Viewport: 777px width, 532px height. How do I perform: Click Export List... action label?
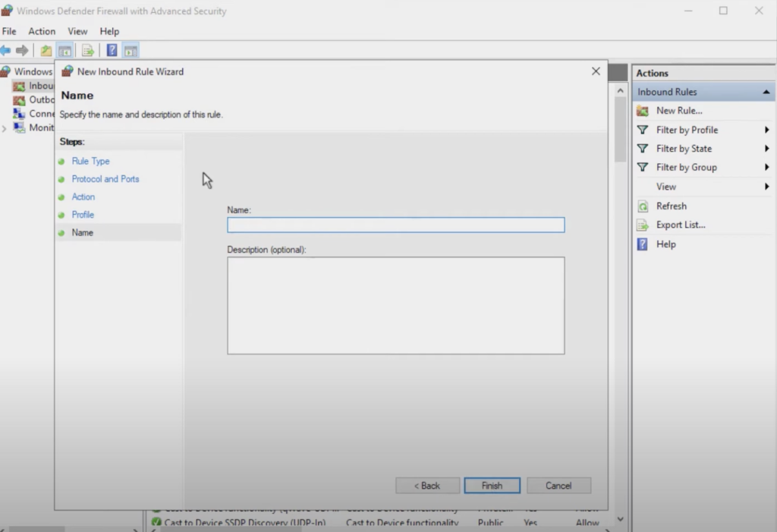click(x=681, y=225)
